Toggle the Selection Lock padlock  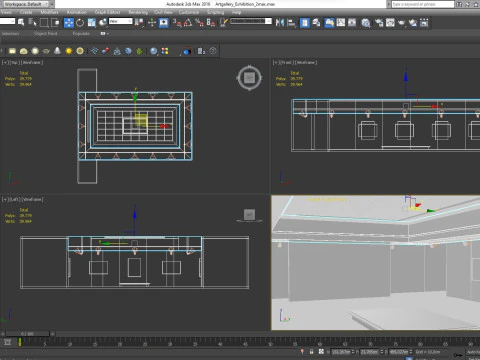point(311,352)
